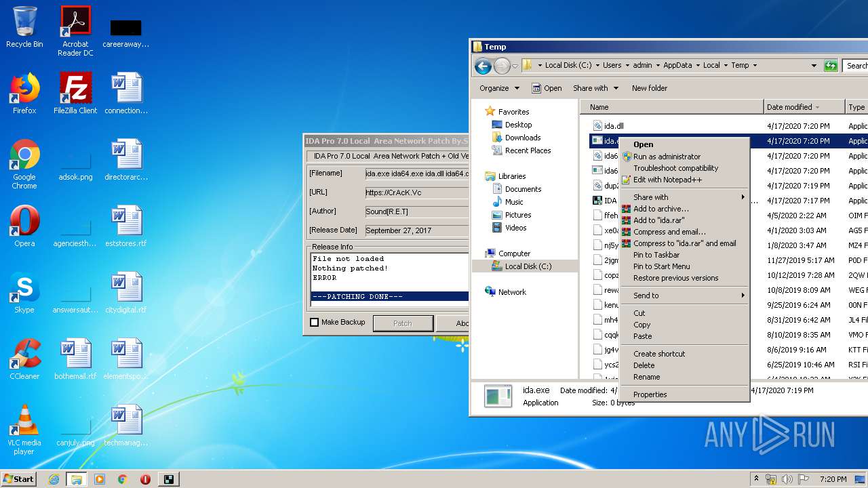Open citydigital.rtf document icon
Viewport: 868px width, 488px height.
point(126,293)
